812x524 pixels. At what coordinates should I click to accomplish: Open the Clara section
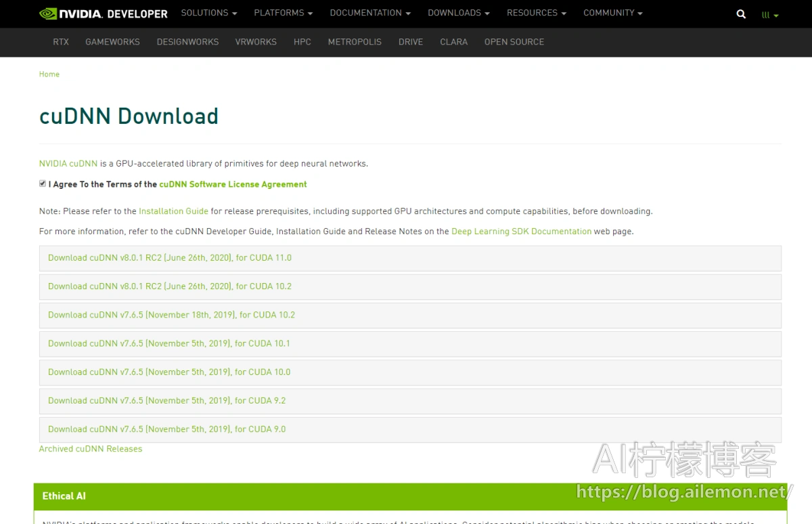453,42
